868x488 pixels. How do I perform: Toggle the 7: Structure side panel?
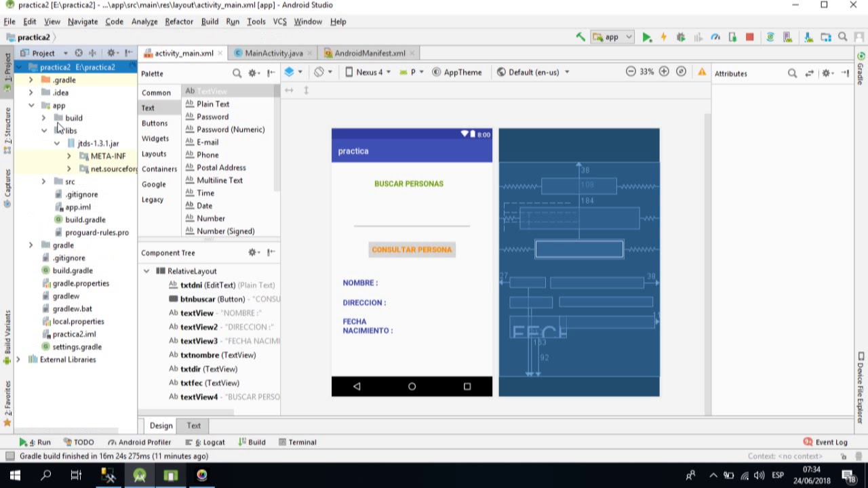7,130
